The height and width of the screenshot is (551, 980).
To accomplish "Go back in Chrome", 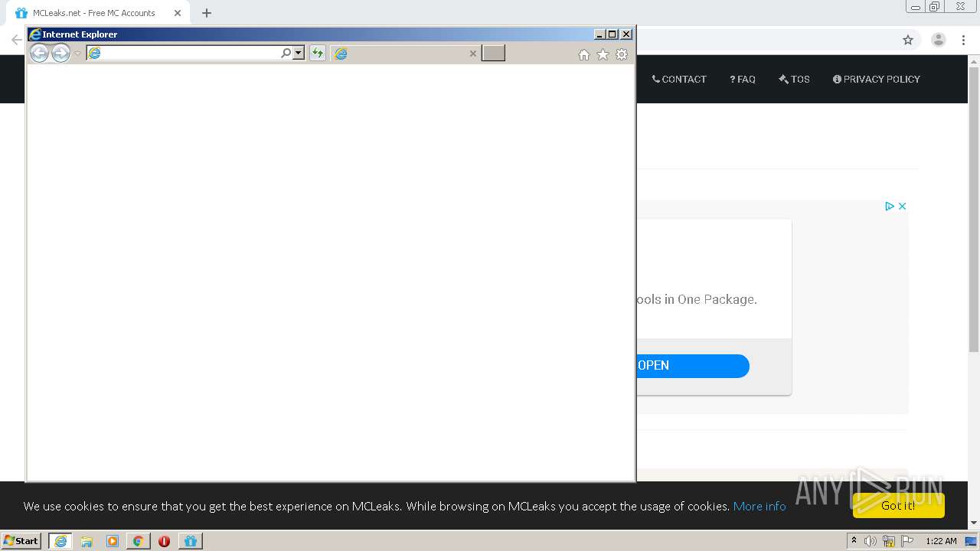I will [x=15, y=40].
